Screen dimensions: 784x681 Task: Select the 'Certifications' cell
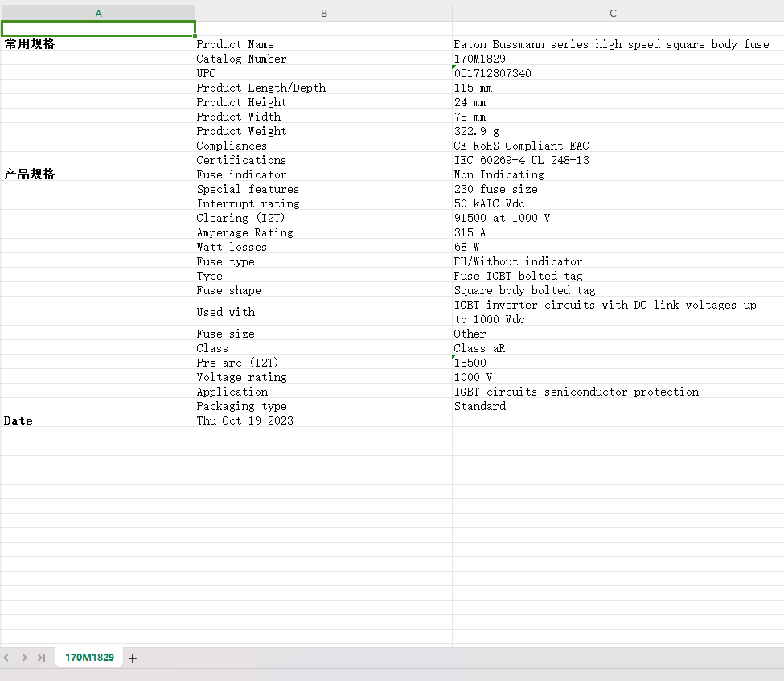[x=323, y=160]
